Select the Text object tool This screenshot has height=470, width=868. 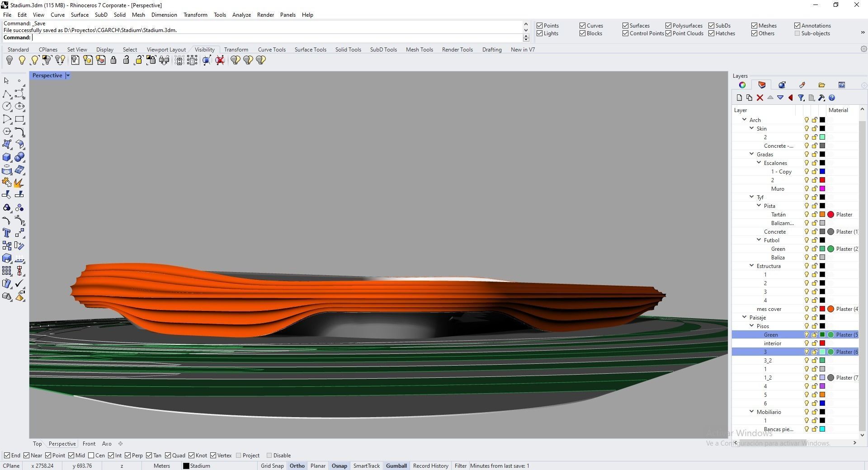point(6,233)
